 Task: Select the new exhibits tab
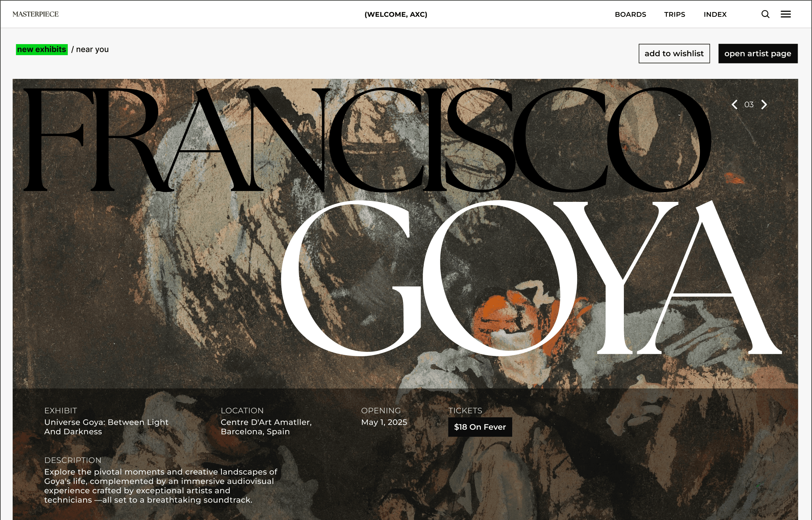[x=41, y=50]
